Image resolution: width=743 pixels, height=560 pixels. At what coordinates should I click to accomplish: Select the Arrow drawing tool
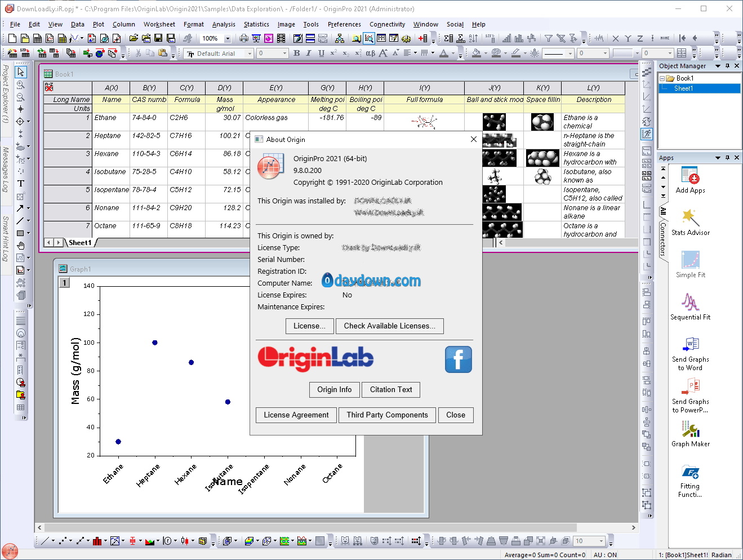click(20, 208)
